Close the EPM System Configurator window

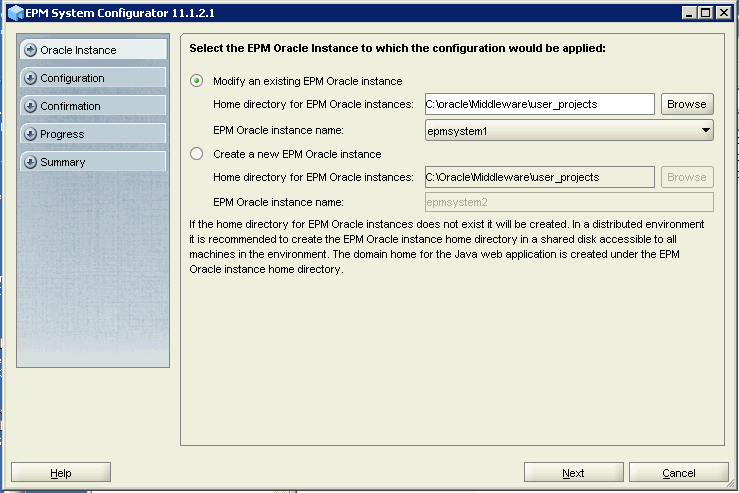pyautogui.click(x=723, y=13)
